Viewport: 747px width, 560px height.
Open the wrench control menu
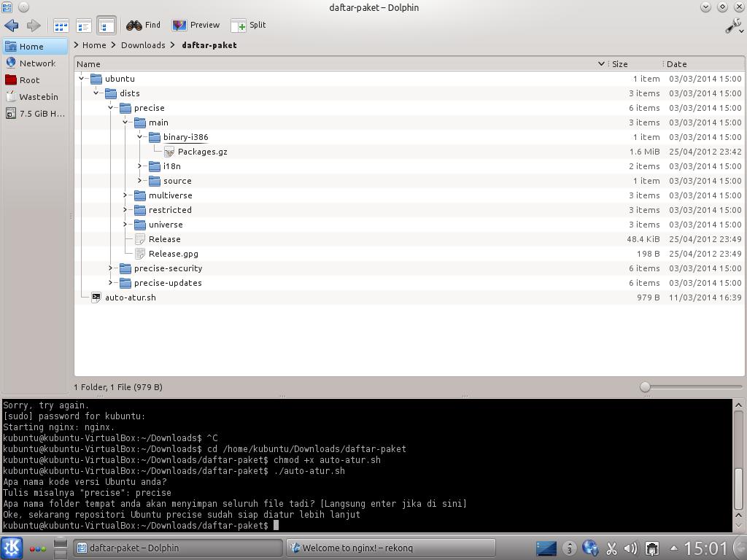(734, 26)
